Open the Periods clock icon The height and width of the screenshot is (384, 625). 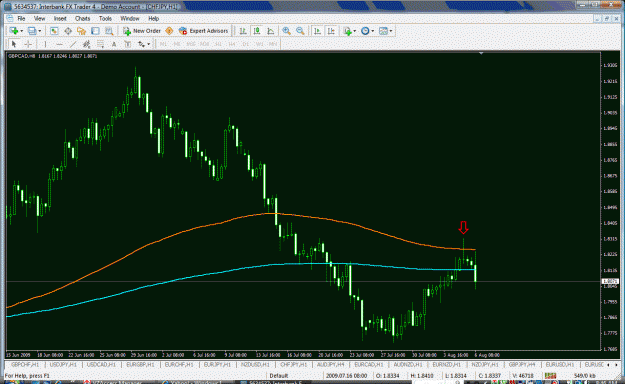[x=365, y=31]
